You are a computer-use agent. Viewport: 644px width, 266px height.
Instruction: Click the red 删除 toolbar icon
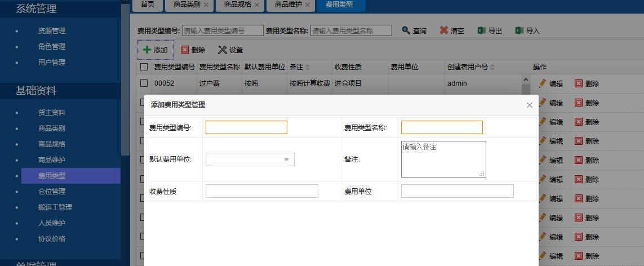[x=185, y=50]
